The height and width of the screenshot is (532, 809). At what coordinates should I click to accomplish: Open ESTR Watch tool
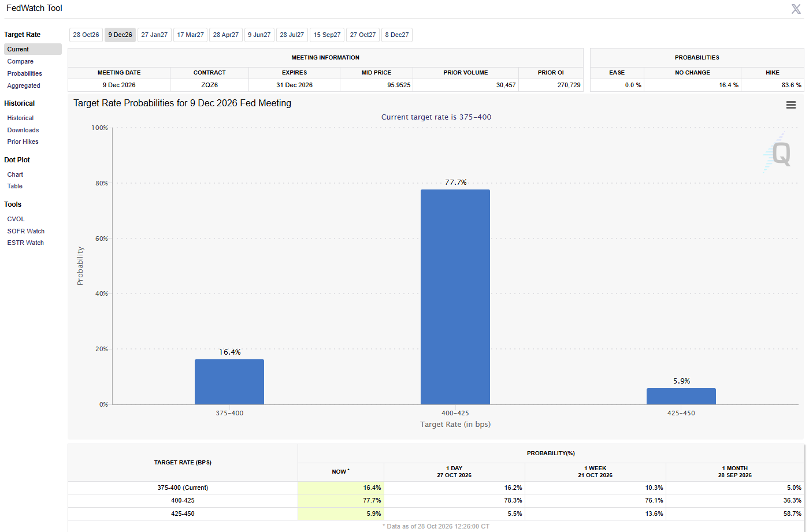25,243
